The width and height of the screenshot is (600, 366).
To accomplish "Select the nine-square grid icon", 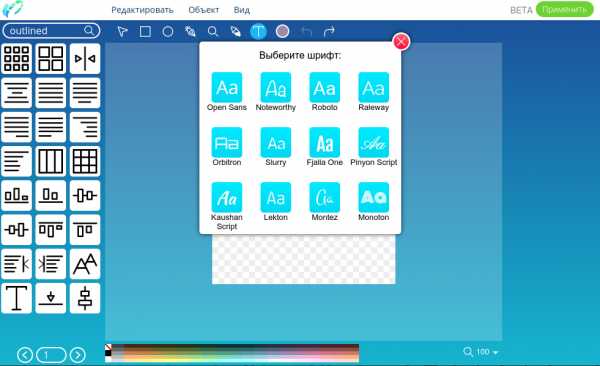I will pyautogui.click(x=16, y=59).
